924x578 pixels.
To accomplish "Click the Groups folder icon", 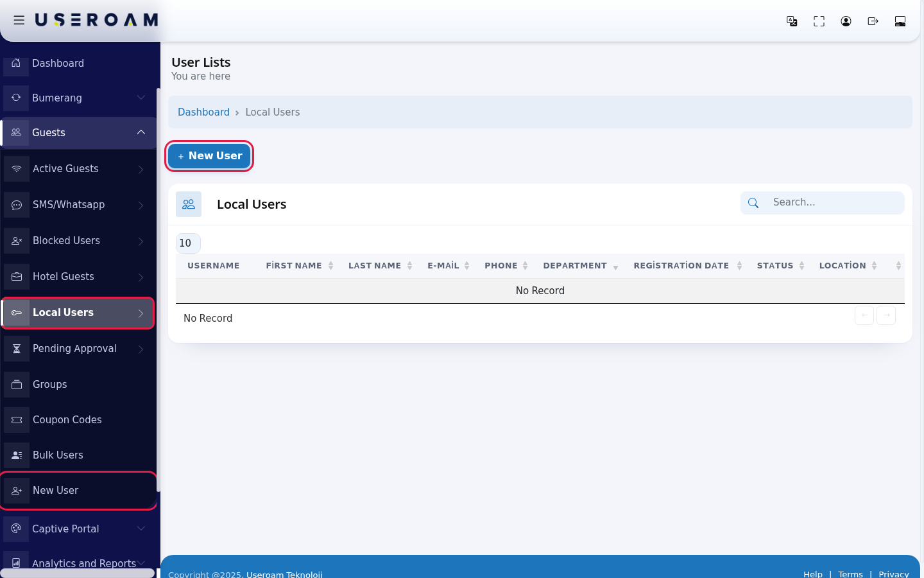I will 17,385.
